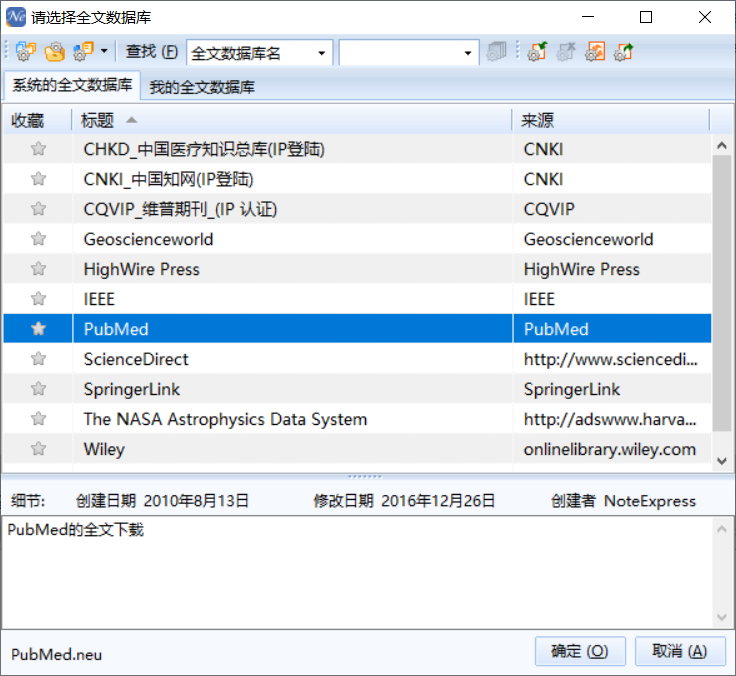The height and width of the screenshot is (676, 736).
Task: Switch to 我的全文数据库 tab
Action: (x=202, y=87)
